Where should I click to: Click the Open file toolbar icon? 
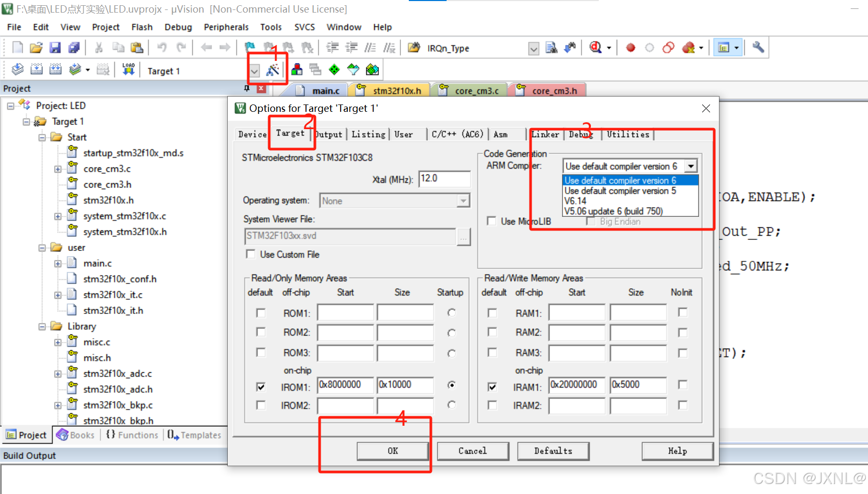(36, 48)
